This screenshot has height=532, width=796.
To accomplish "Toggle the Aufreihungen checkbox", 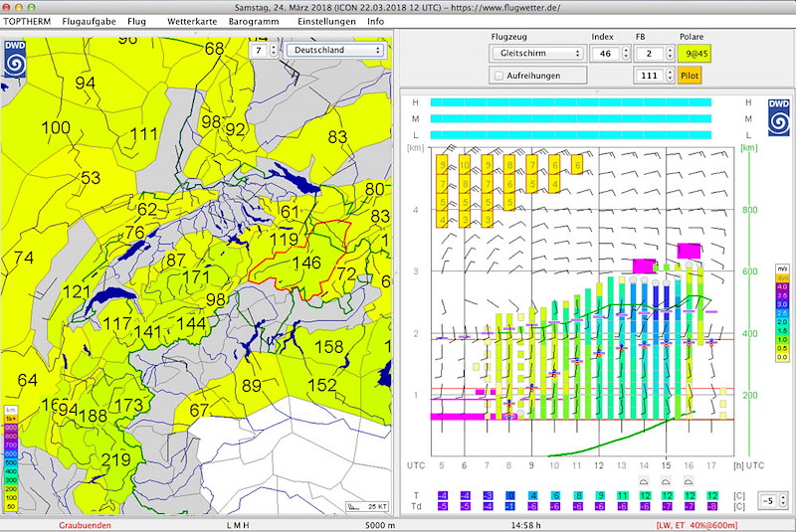I will pos(498,76).
